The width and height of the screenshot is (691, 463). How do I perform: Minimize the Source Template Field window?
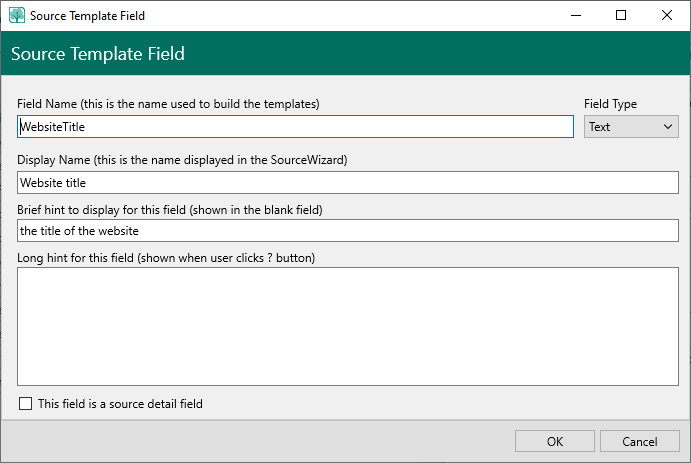tap(576, 16)
